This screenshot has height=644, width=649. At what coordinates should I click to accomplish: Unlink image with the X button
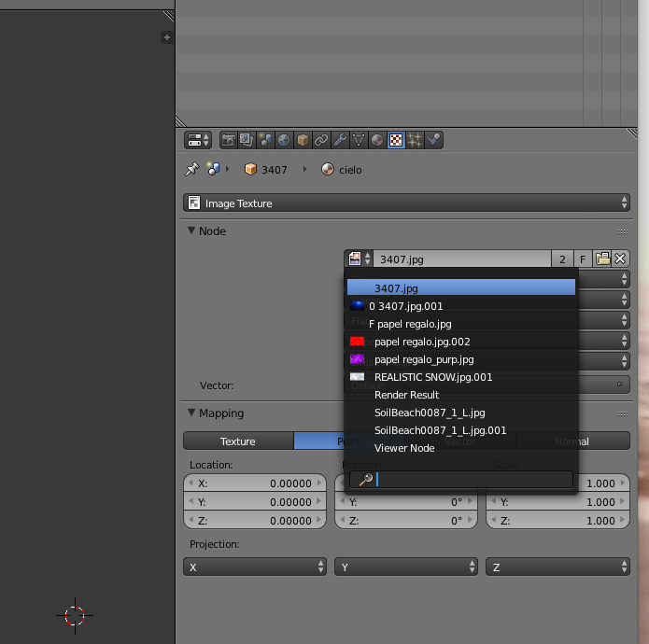tap(620, 259)
